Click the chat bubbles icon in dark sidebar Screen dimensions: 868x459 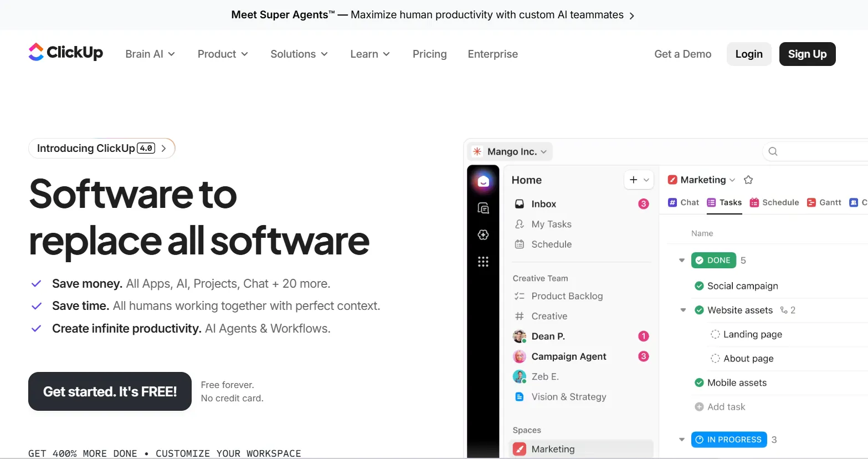click(482, 207)
